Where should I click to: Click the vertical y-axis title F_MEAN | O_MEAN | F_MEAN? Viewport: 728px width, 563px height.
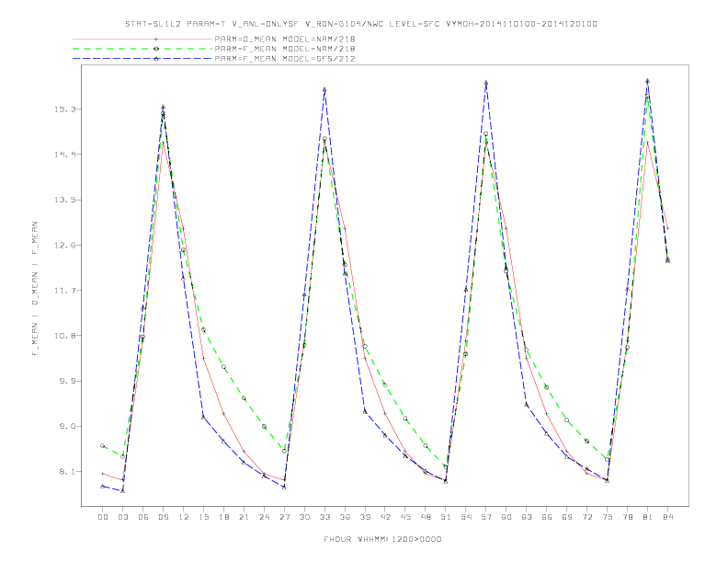coord(35,289)
